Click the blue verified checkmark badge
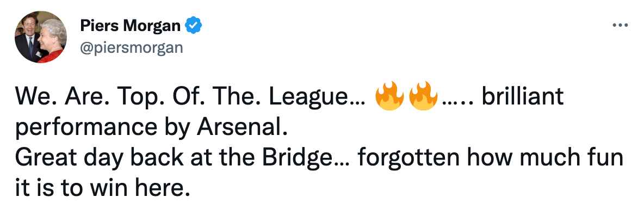The height and width of the screenshot is (209, 644). click(193, 26)
